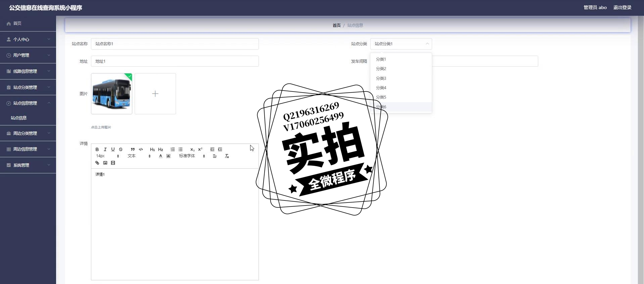Open the 标准字体 font family dropdown

point(192,156)
